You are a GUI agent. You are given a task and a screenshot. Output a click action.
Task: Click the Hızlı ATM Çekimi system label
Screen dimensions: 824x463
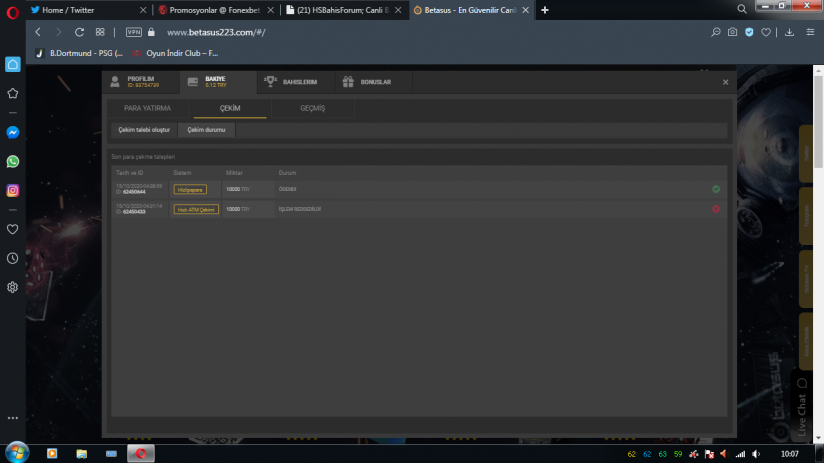(196, 209)
